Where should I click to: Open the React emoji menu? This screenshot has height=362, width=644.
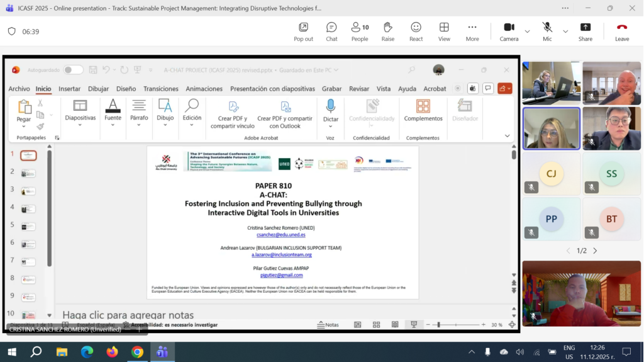pyautogui.click(x=416, y=31)
